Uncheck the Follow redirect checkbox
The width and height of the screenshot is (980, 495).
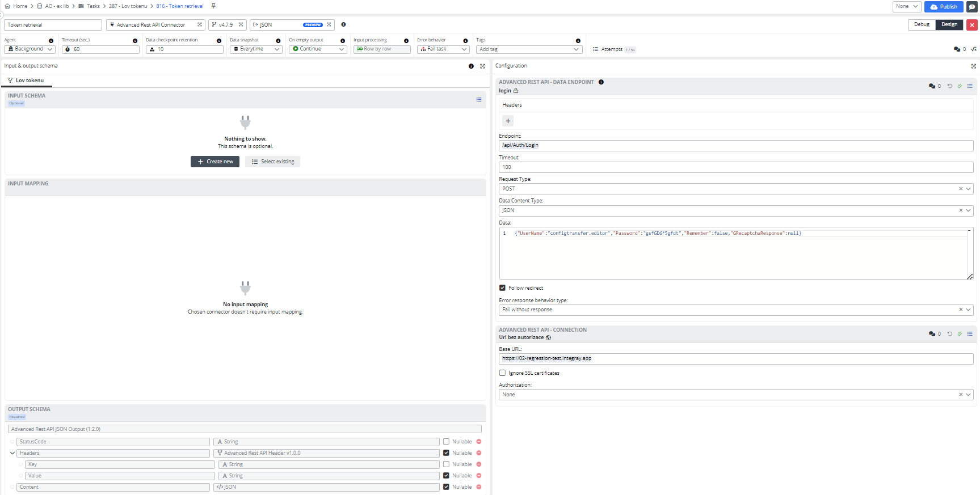(502, 288)
